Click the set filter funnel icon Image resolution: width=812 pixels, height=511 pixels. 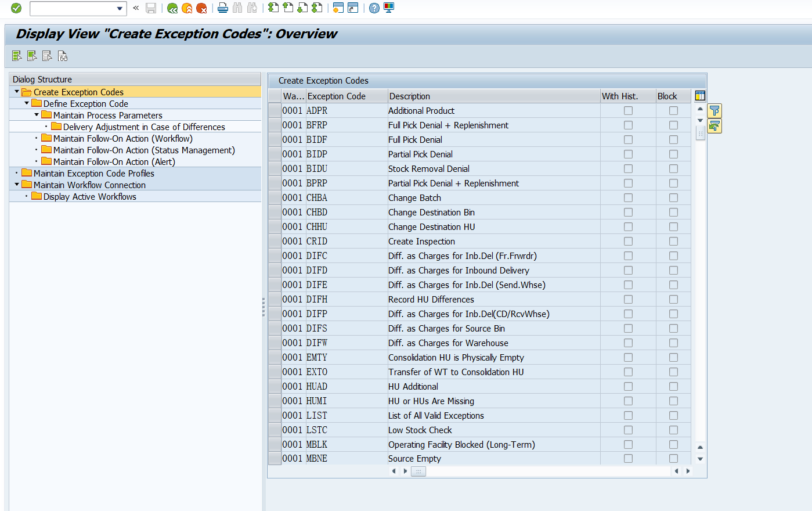coord(714,110)
